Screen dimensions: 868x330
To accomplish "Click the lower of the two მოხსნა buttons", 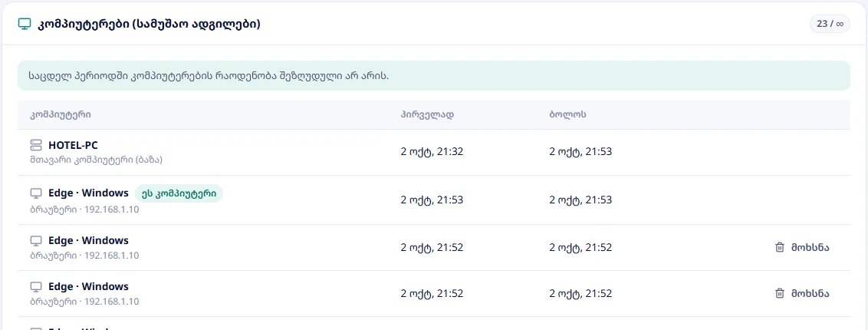I will tap(802, 293).
